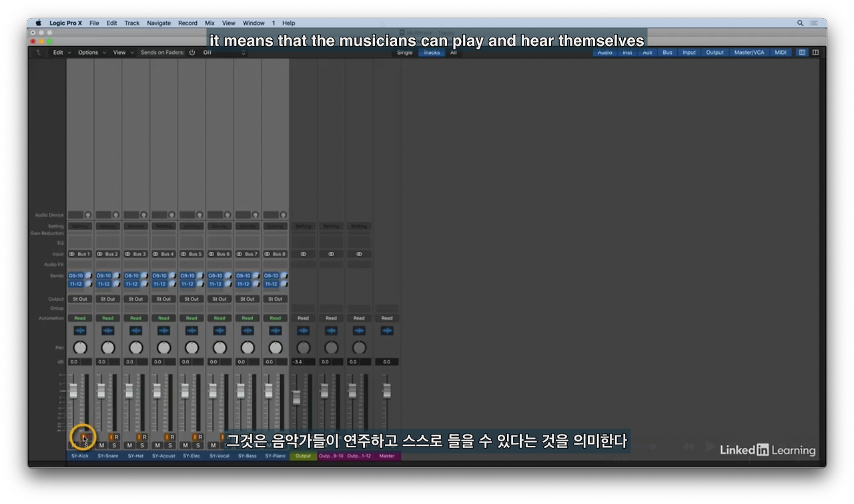Click the audio device knob on SY-Bass
The image size is (854, 504).
[255, 215]
